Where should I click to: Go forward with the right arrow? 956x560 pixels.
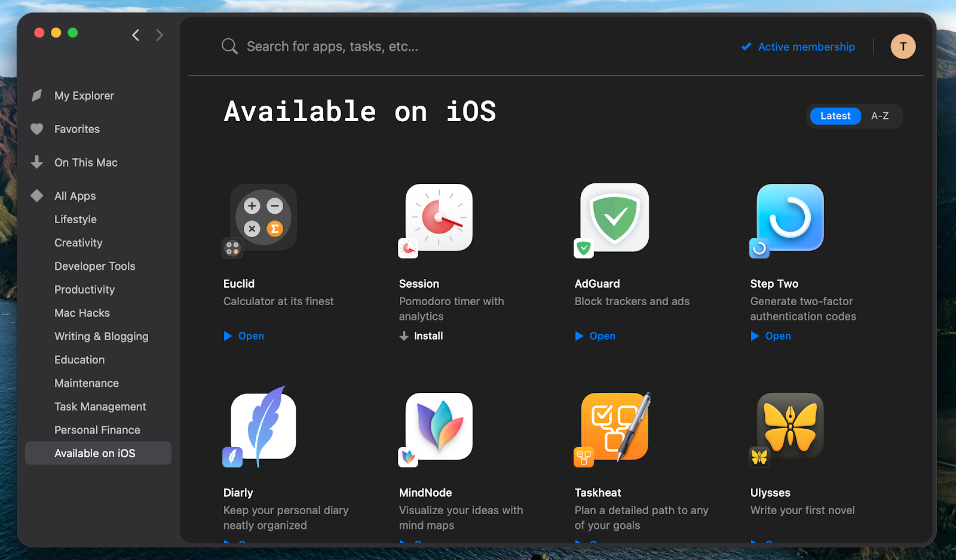point(160,35)
